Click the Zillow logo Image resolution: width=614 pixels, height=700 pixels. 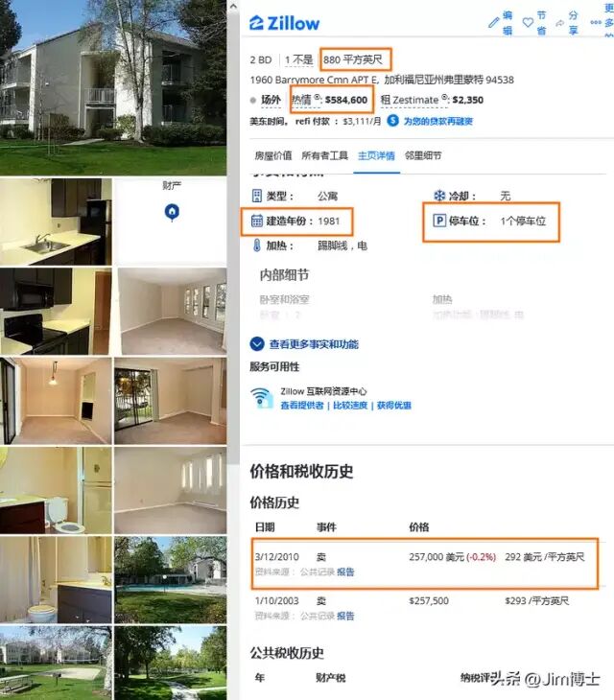coord(284,23)
